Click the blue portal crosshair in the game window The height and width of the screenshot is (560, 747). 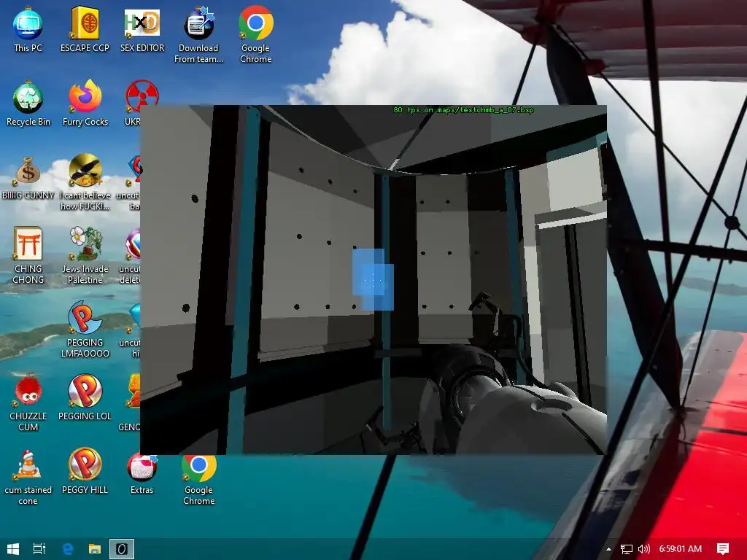[x=373, y=280]
